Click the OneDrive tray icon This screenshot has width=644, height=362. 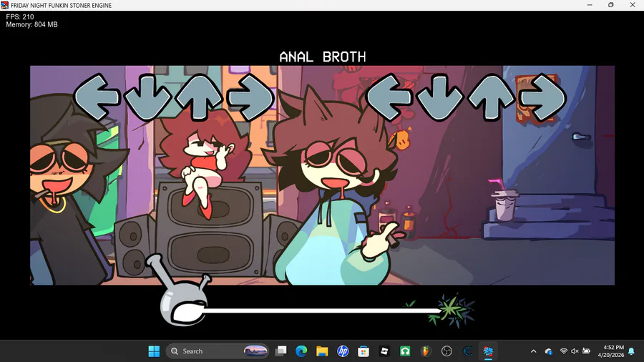coord(549,351)
